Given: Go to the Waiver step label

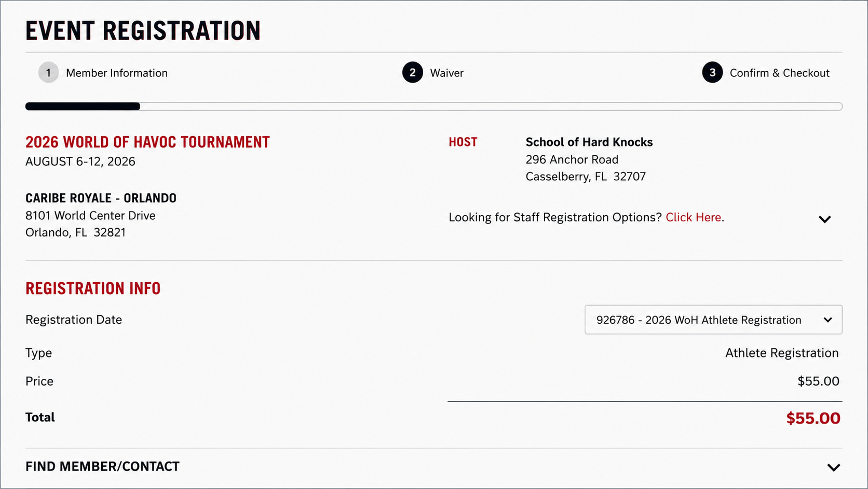Looking at the screenshot, I should click(x=446, y=73).
